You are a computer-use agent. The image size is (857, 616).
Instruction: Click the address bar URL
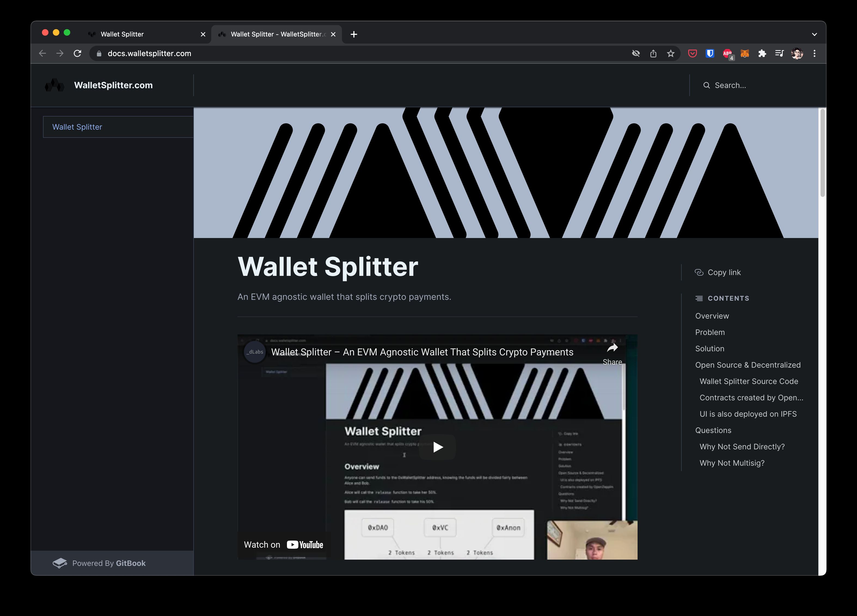tap(149, 54)
